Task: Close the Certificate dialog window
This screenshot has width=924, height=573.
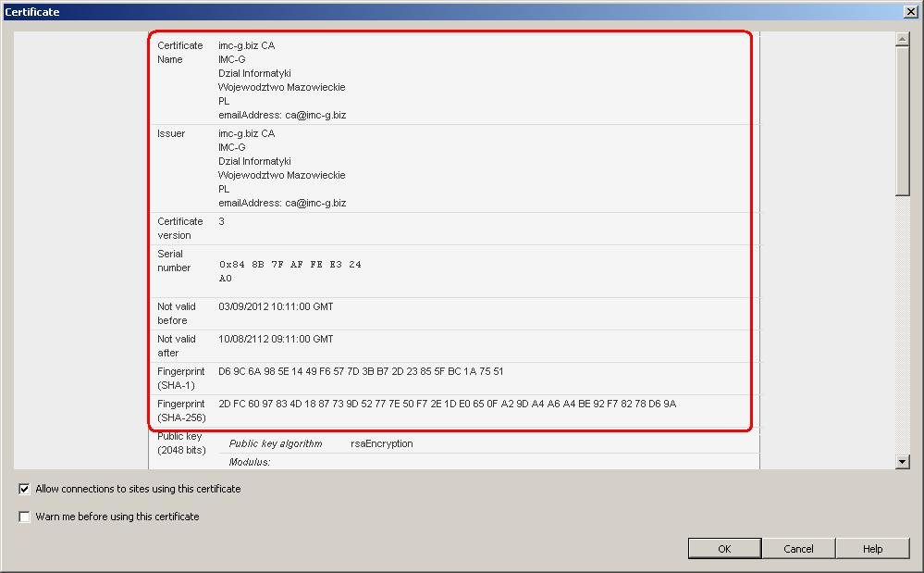Action: 910,11
